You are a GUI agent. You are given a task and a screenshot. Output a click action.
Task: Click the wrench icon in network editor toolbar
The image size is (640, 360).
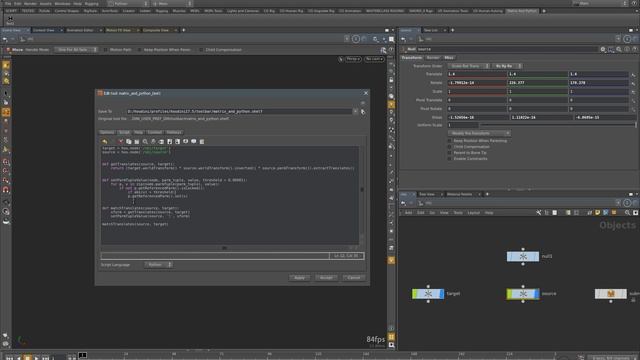click(x=539, y=213)
